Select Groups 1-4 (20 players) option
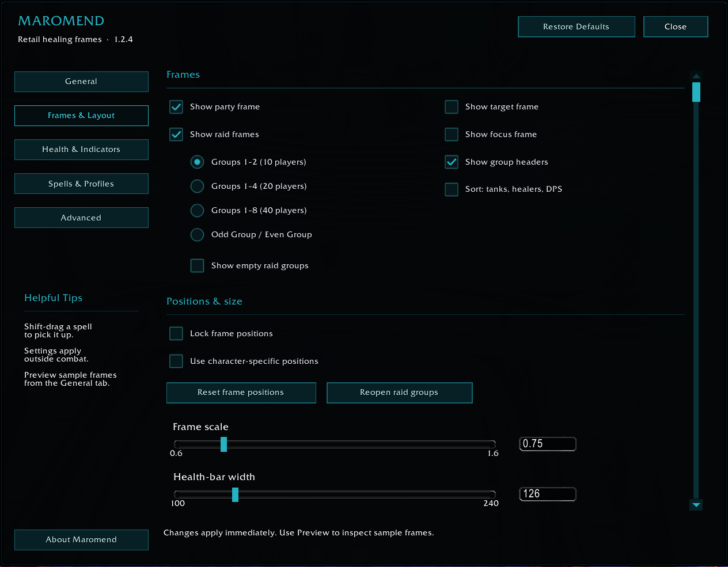The width and height of the screenshot is (728, 567). pyautogui.click(x=197, y=187)
